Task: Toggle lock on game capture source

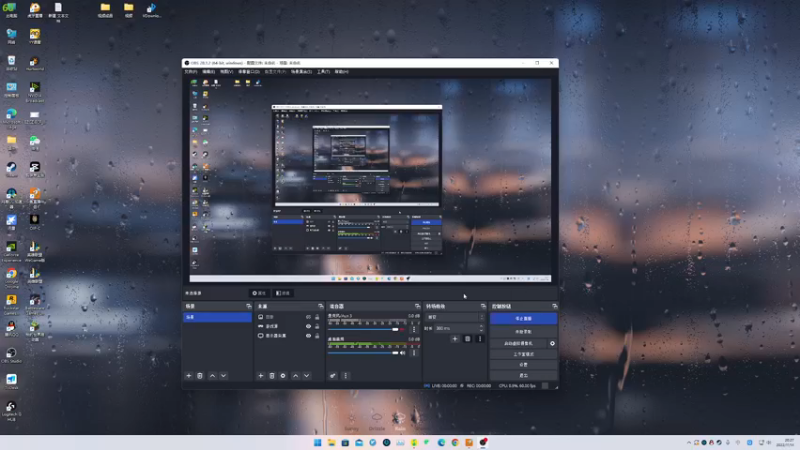Action: pos(317,326)
